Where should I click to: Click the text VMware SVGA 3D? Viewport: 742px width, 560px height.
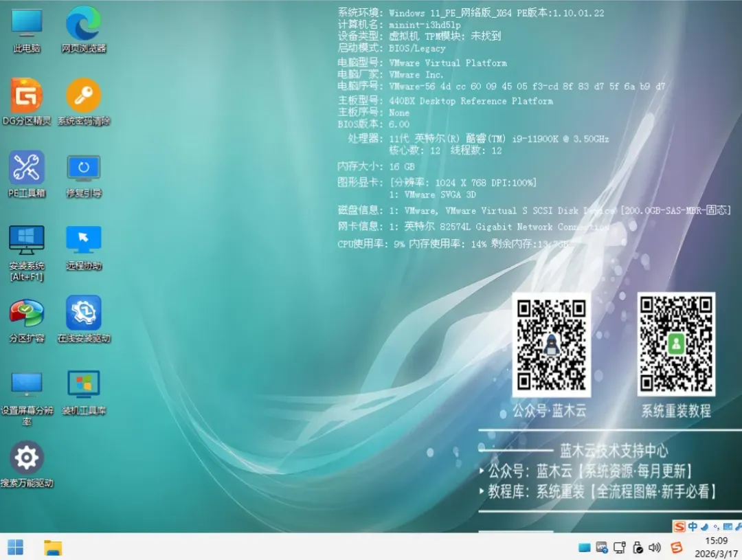point(440,194)
